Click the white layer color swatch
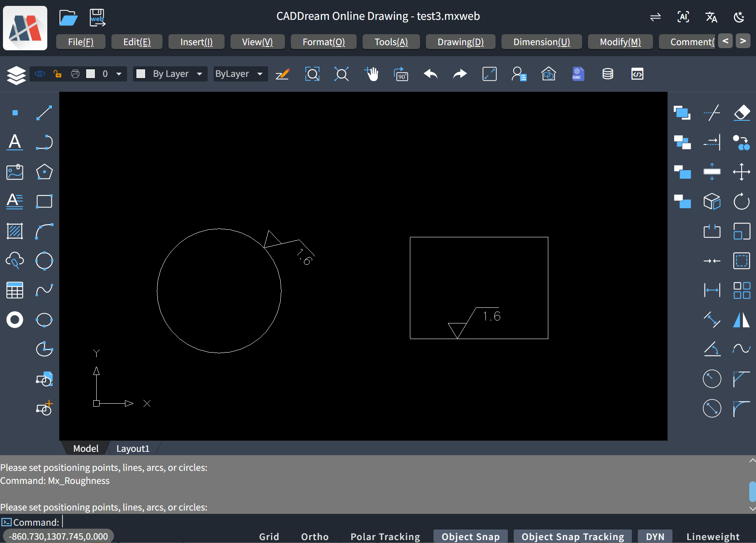This screenshot has height=543, width=756. click(x=91, y=74)
